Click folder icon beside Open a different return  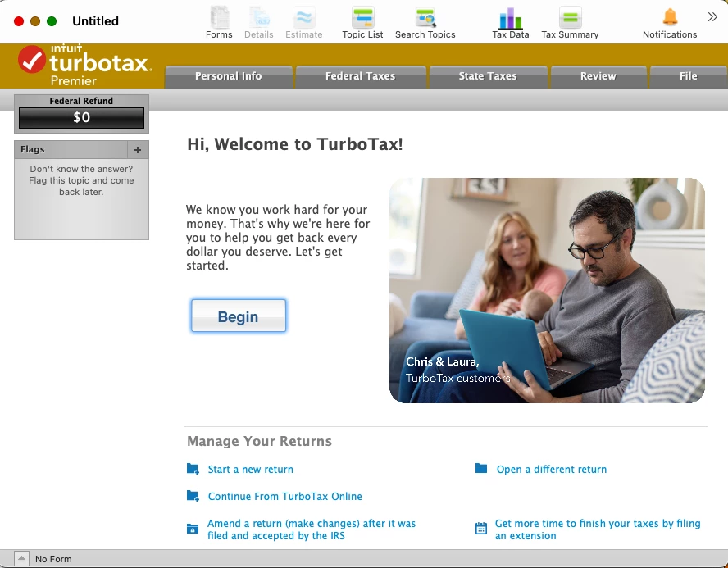[481, 468]
